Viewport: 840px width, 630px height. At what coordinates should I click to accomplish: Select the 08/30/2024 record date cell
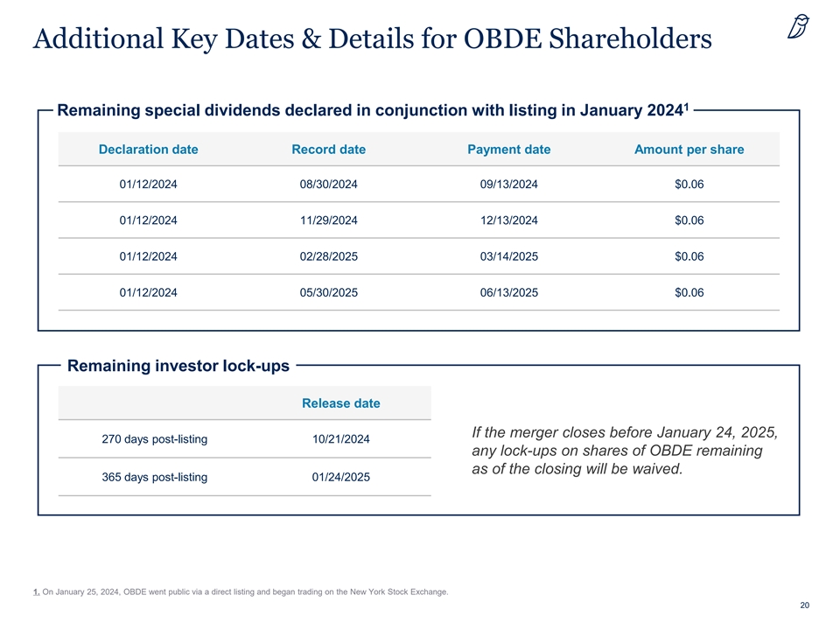pos(328,185)
